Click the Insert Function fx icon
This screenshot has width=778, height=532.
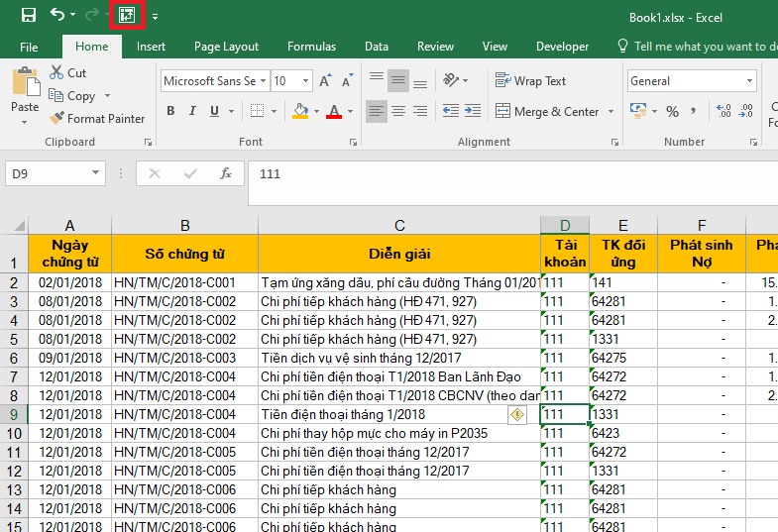(226, 173)
